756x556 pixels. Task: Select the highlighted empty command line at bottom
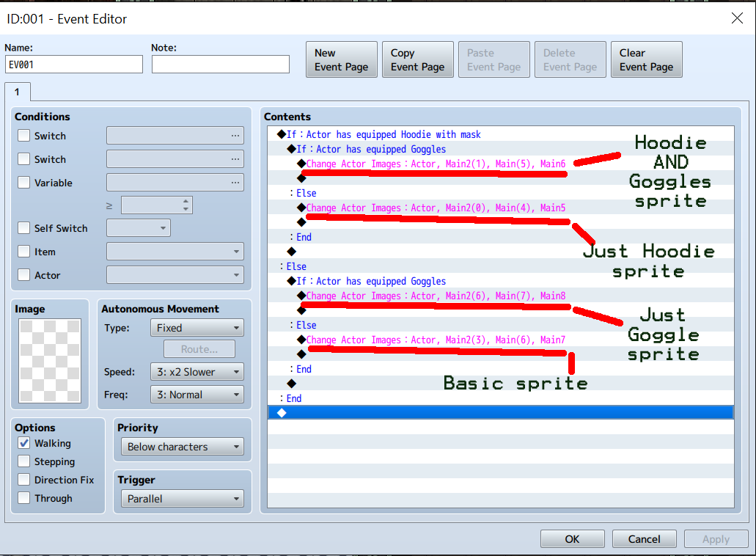pos(501,412)
